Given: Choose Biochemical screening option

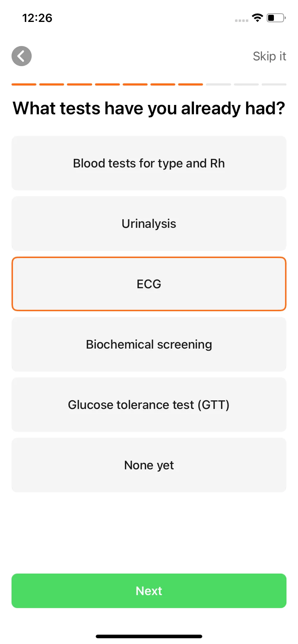Looking at the screenshot, I should tap(149, 344).
